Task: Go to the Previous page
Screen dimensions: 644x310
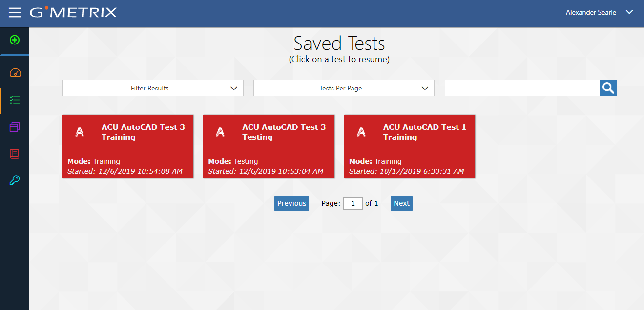Action: (291, 203)
